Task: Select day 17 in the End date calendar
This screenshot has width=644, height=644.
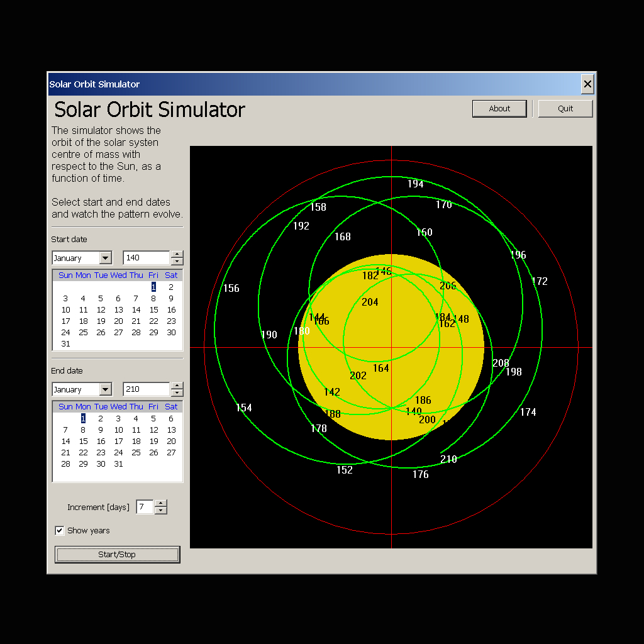Action: tap(118, 441)
